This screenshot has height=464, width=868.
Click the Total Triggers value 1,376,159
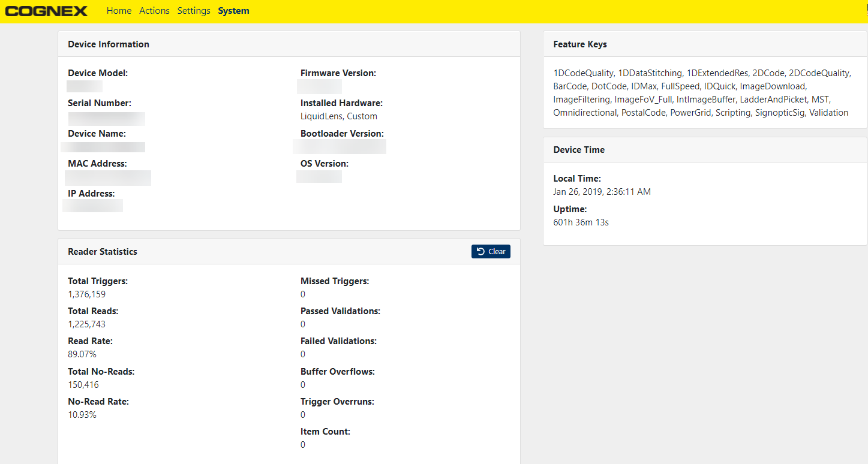[87, 294]
